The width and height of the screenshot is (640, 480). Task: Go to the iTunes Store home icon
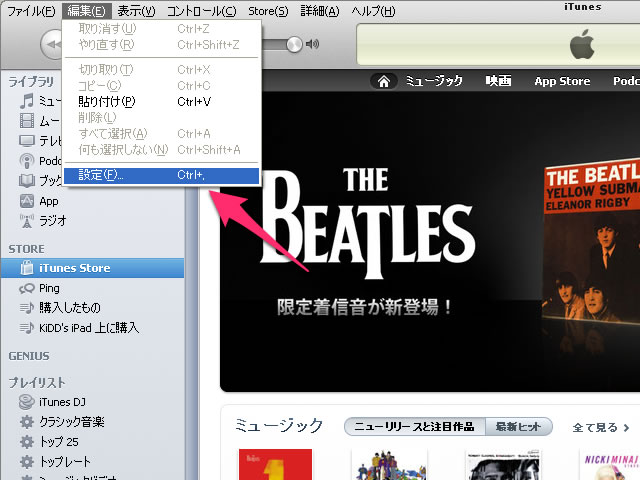pyautogui.click(x=384, y=81)
